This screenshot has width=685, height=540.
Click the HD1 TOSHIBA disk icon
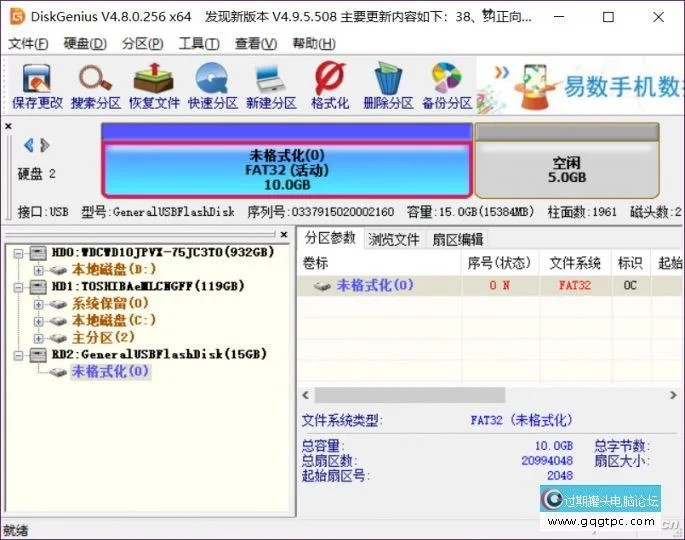point(38,287)
